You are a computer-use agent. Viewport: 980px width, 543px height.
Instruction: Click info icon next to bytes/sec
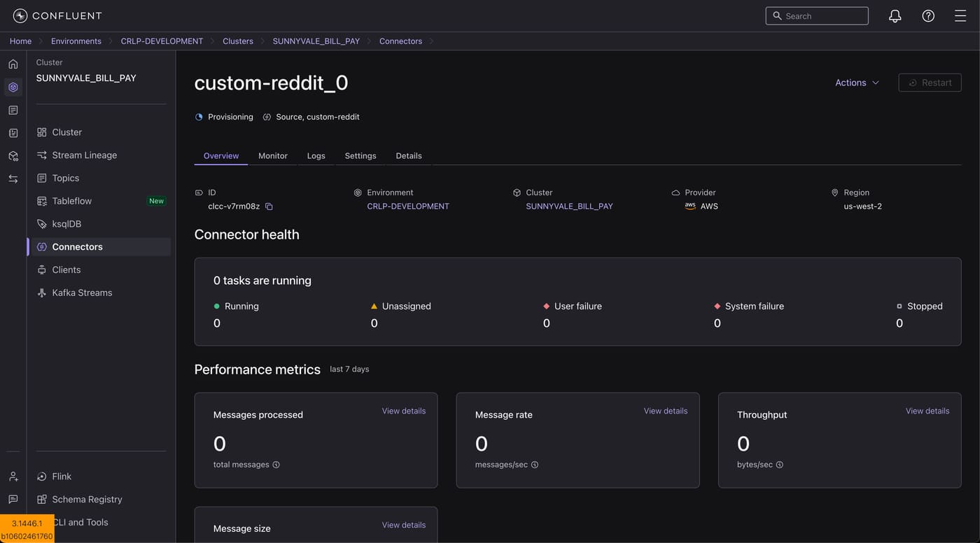[780, 465]
